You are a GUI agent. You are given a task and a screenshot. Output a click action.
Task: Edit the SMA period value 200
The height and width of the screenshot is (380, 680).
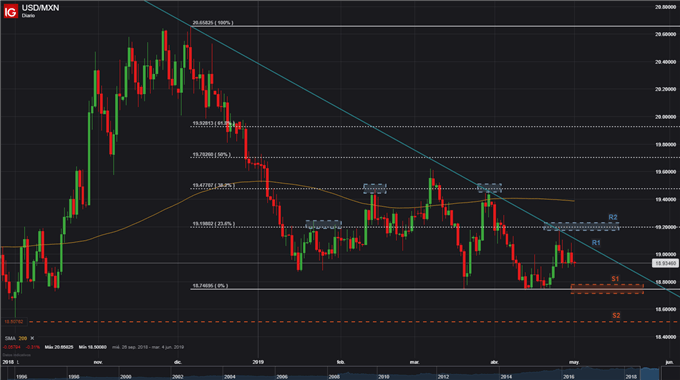[23, 338]
